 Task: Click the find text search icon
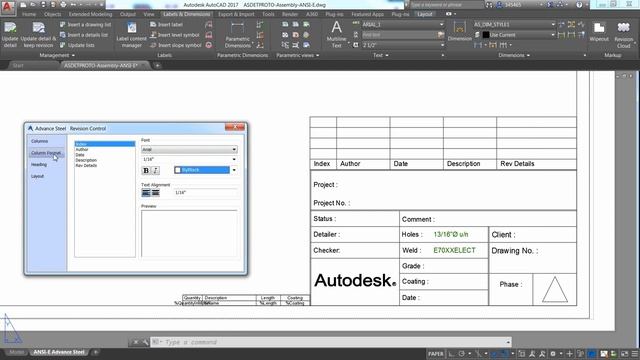[441, 35]
